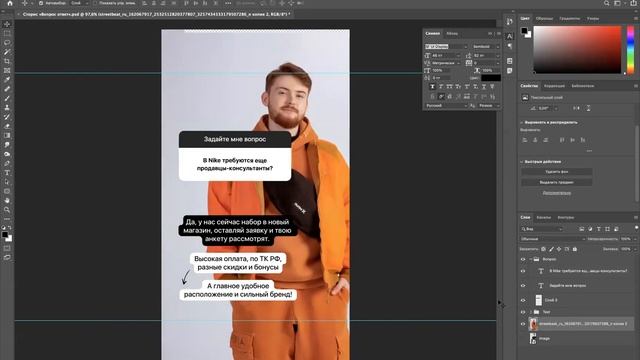Select the Pen tool
The image size is (640, 360).
(7, 163)
